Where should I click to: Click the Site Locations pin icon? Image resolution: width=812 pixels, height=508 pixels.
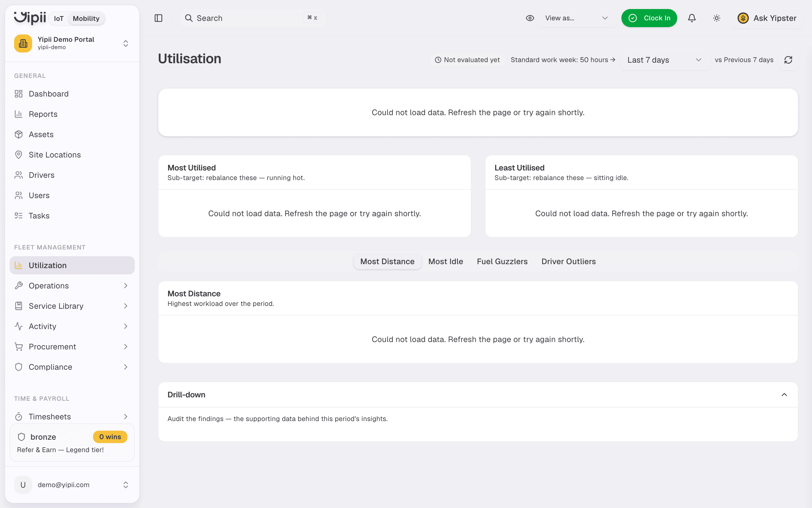pos(18,155)
